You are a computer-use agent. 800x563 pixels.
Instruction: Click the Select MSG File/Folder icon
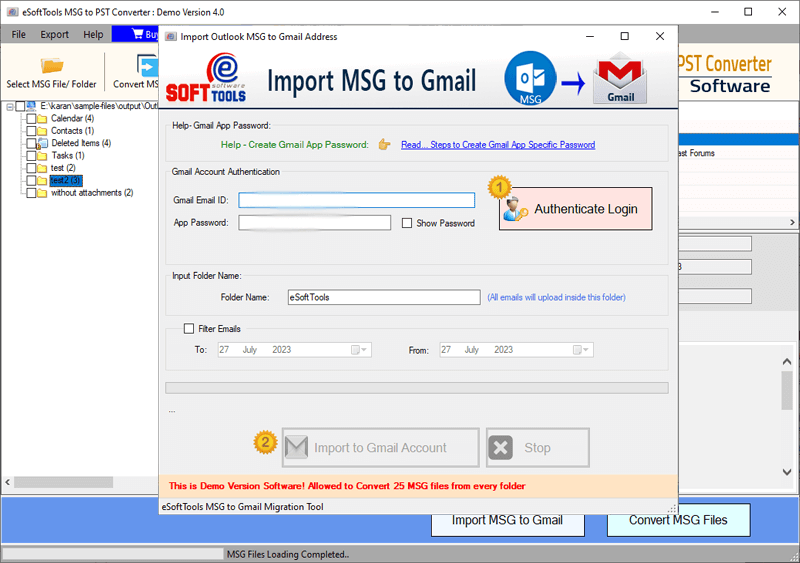(x=52, y=65)
